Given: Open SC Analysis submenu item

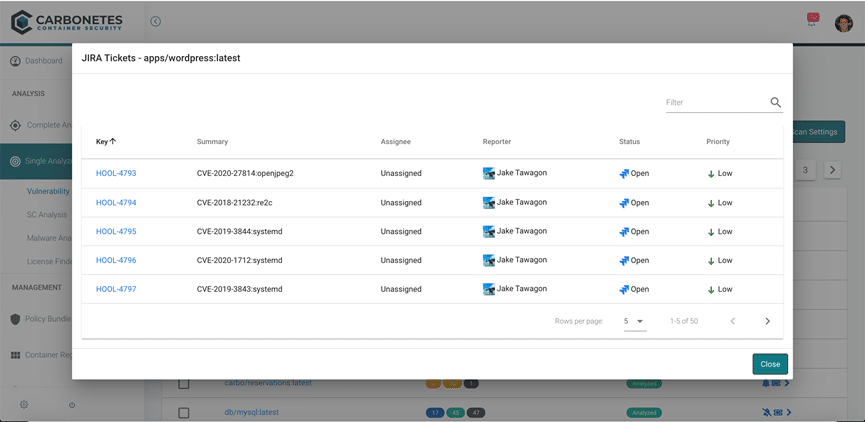Looking at the screenshot, I should click(x=47, y=215).
